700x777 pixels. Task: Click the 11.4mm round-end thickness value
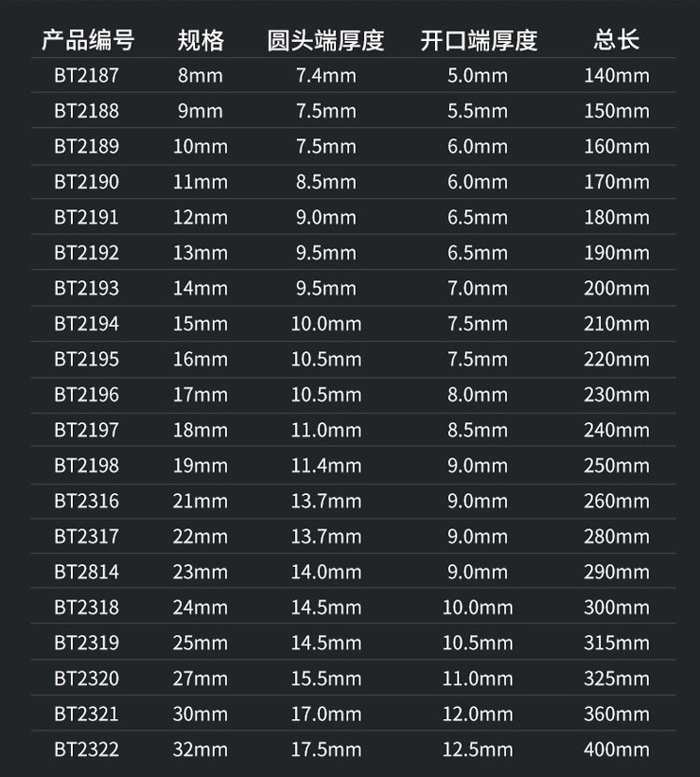(326, 465)
